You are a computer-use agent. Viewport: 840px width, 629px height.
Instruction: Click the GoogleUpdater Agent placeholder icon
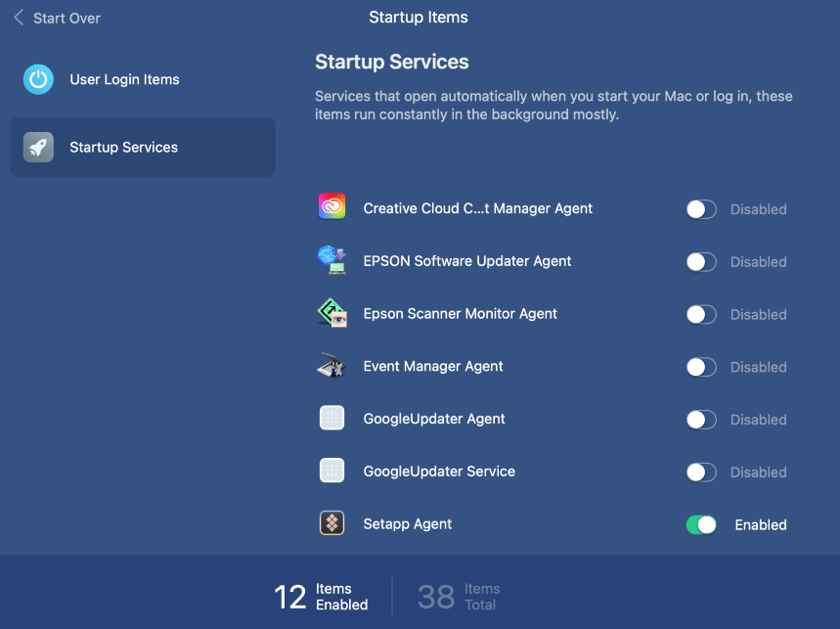pos(332,418)
